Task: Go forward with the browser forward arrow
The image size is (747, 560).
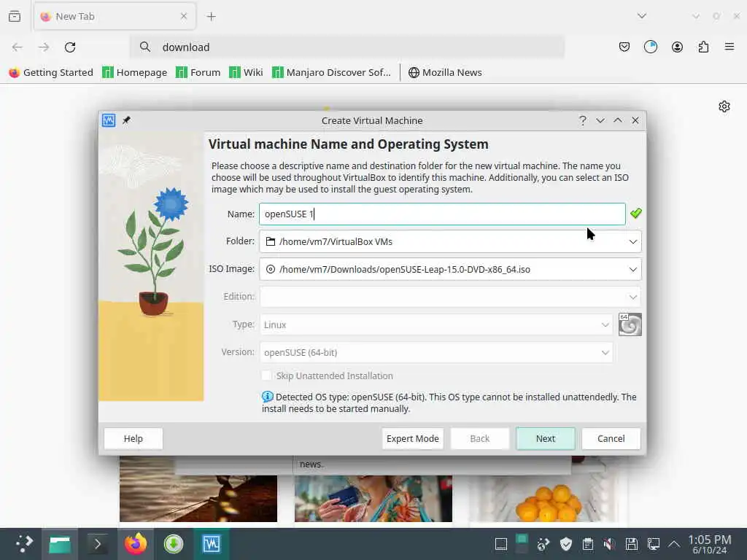Action: tap(44, 47)
